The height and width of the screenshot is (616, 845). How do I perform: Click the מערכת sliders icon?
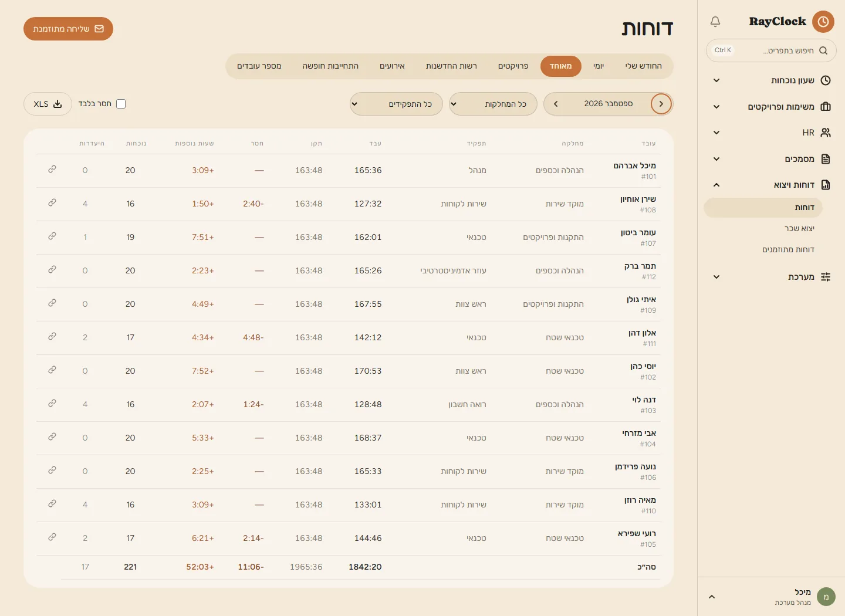826,277
